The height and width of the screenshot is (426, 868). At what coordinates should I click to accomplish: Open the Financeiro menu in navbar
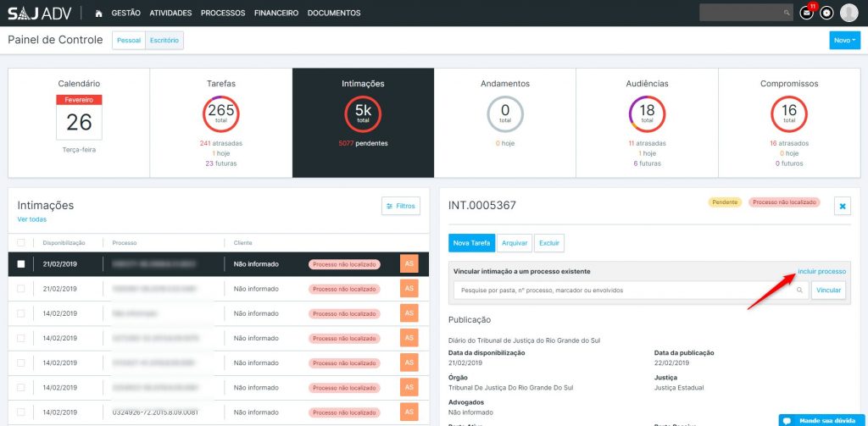coord(276,13)
